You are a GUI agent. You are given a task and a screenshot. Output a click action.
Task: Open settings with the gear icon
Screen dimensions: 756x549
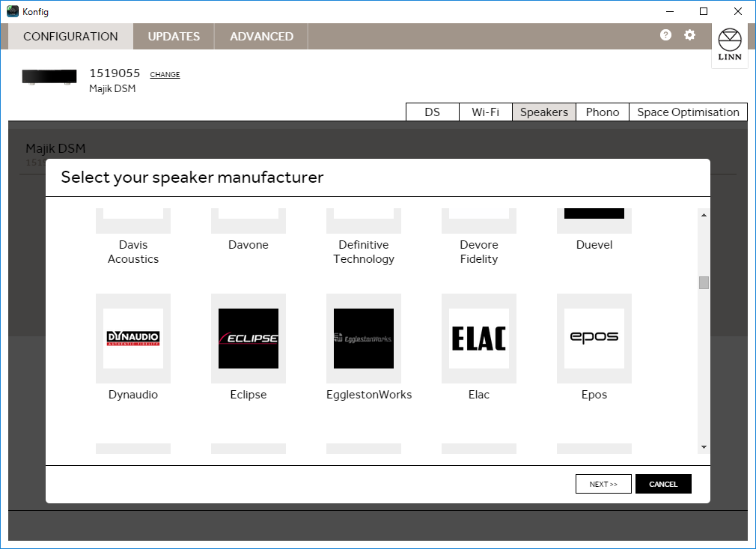pos(690,34)
